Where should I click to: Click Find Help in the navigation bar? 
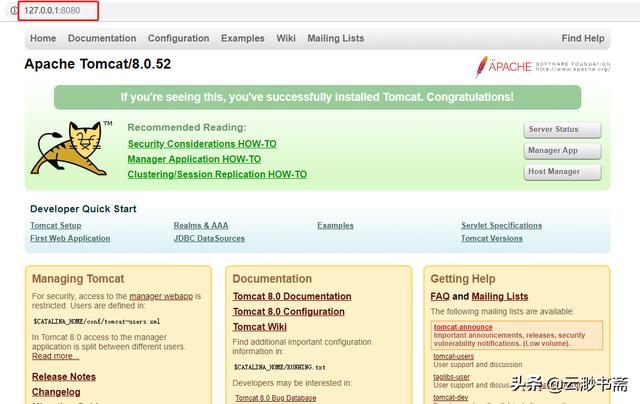pyautogui.click(x=582, y=38)
